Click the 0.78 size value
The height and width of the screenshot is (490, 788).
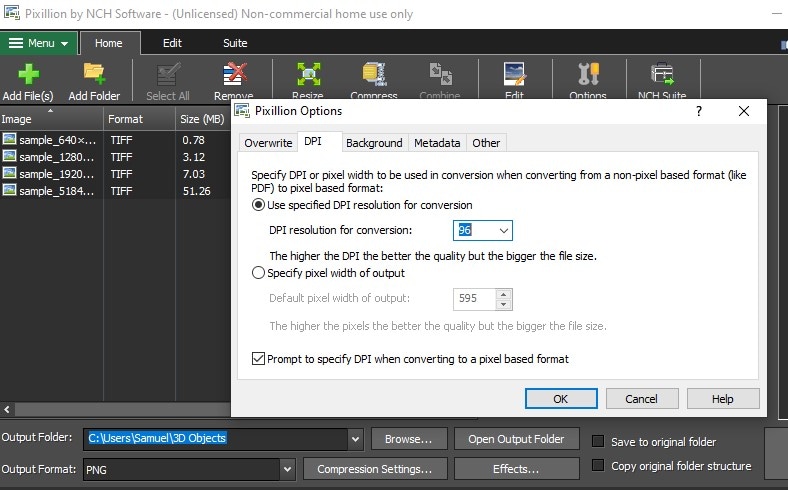[193, 140]
